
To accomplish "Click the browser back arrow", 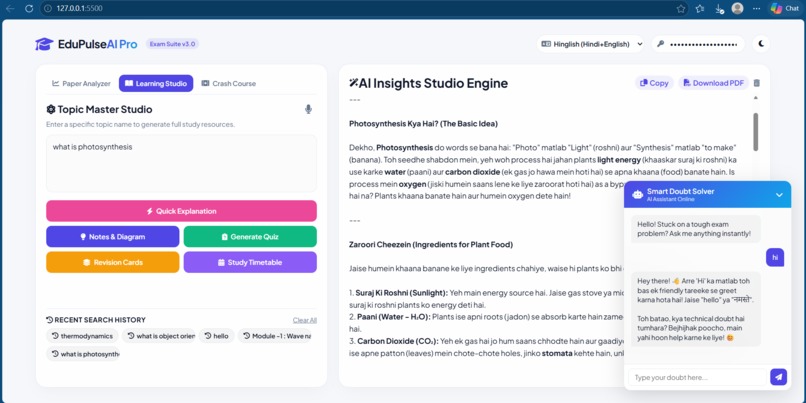I will 10,8.
